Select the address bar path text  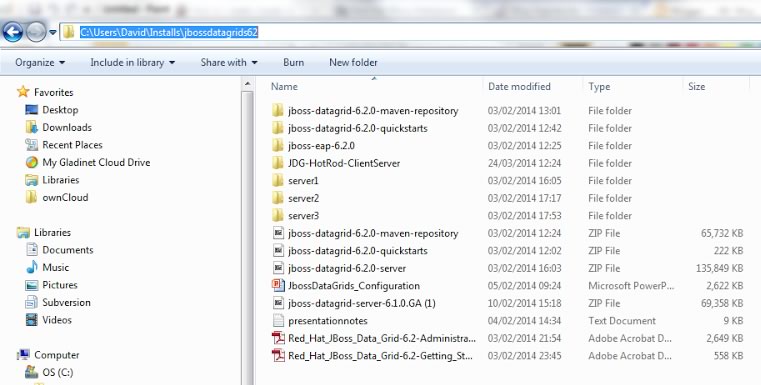point(169,33)
